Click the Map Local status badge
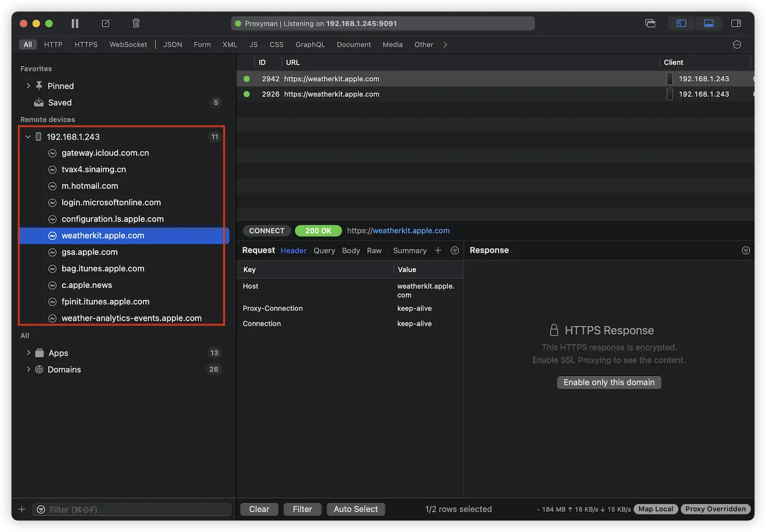 656,509
